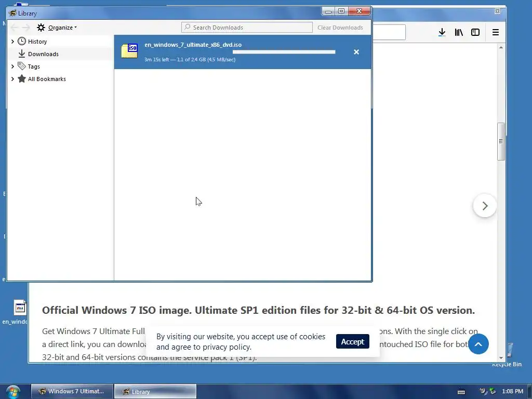The width and height of the screenshot is (532, 399).
Task: Open the Windows Start button
Action: (13, 392)
